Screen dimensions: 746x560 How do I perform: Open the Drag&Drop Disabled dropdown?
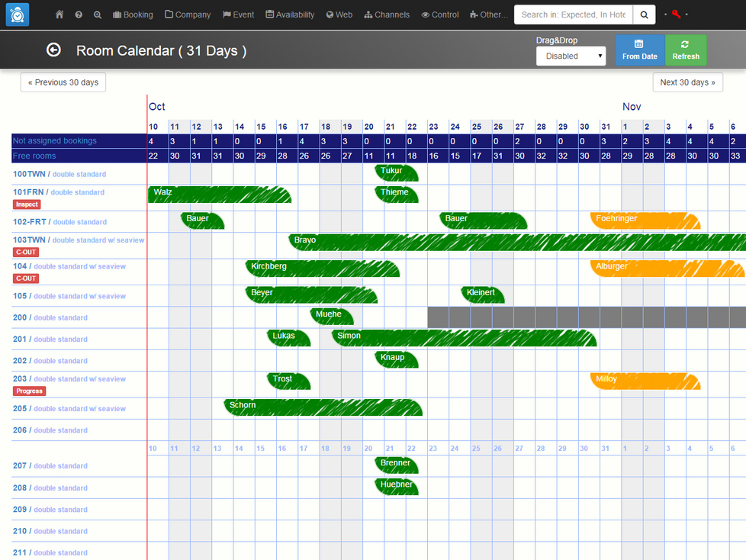click(x=571, y=56)
